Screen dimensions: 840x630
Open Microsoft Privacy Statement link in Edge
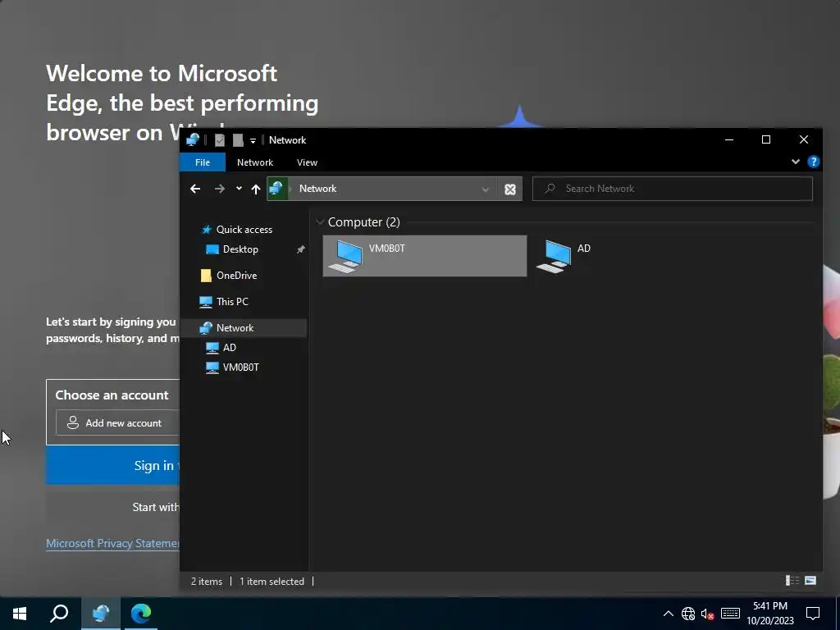[x=112, y=543]
